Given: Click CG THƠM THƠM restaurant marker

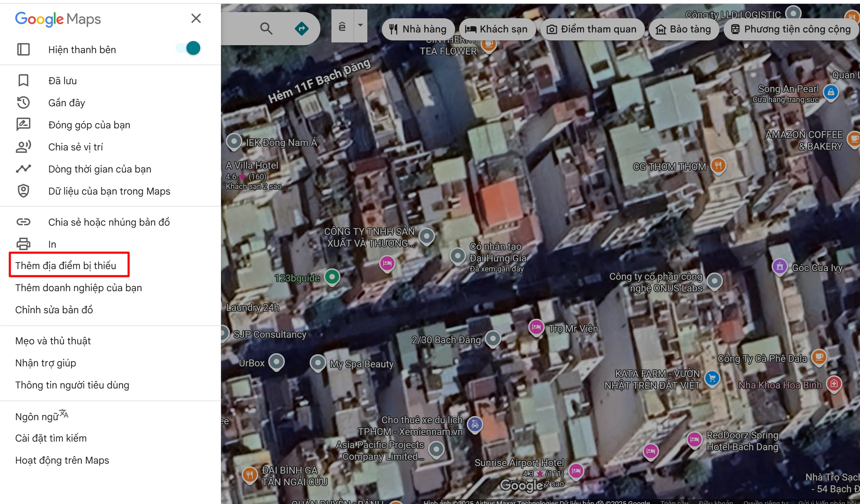Looking at the screenshot, I should point(718,166).
